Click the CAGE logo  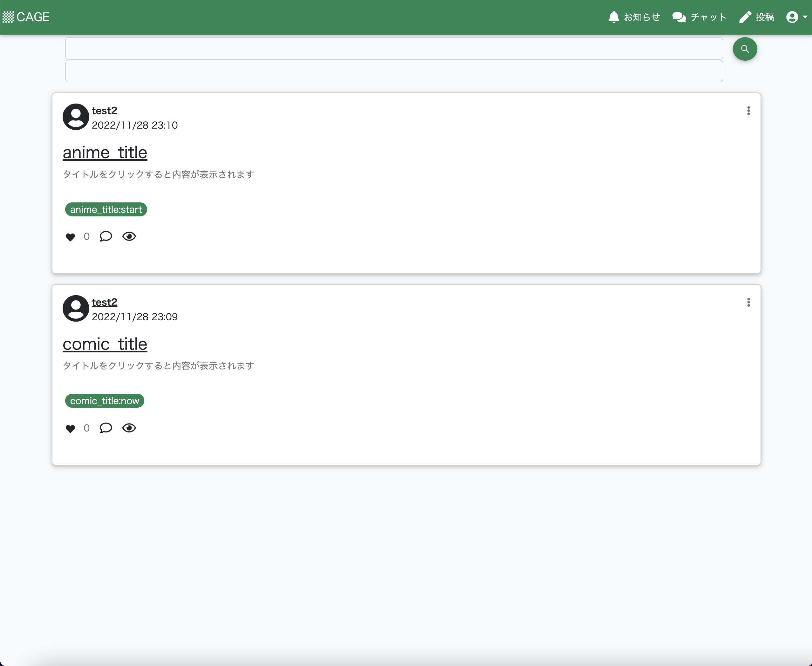[x=26, y=17]
